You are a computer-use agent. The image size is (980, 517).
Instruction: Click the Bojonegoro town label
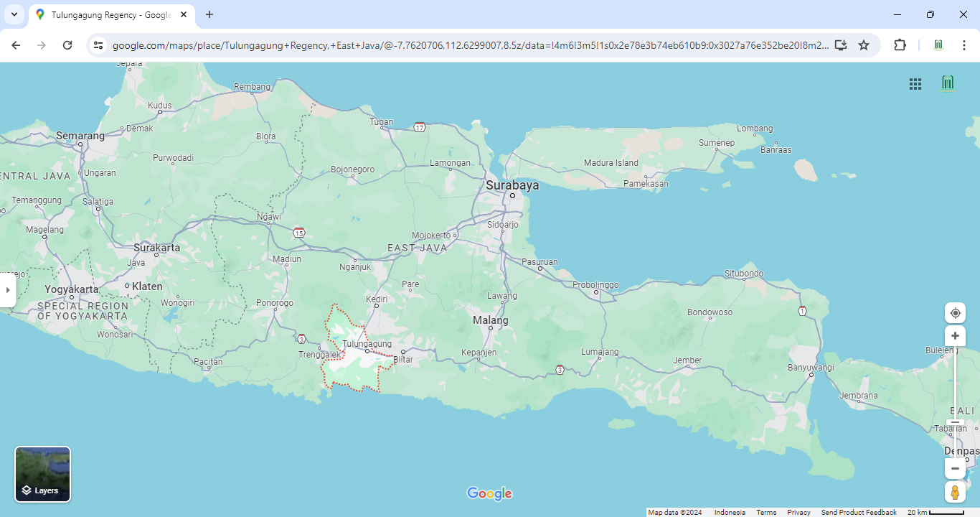coord(353,169)
